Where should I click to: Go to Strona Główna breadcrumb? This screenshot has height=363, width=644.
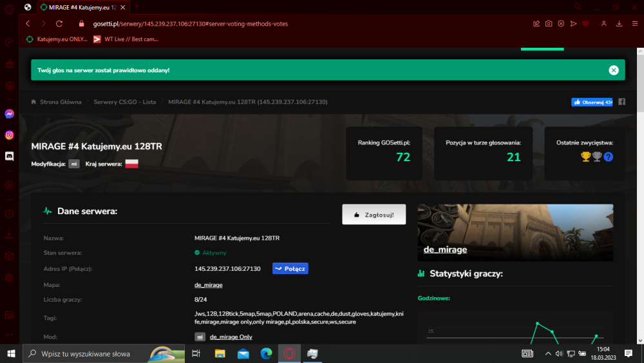(61, 102)
